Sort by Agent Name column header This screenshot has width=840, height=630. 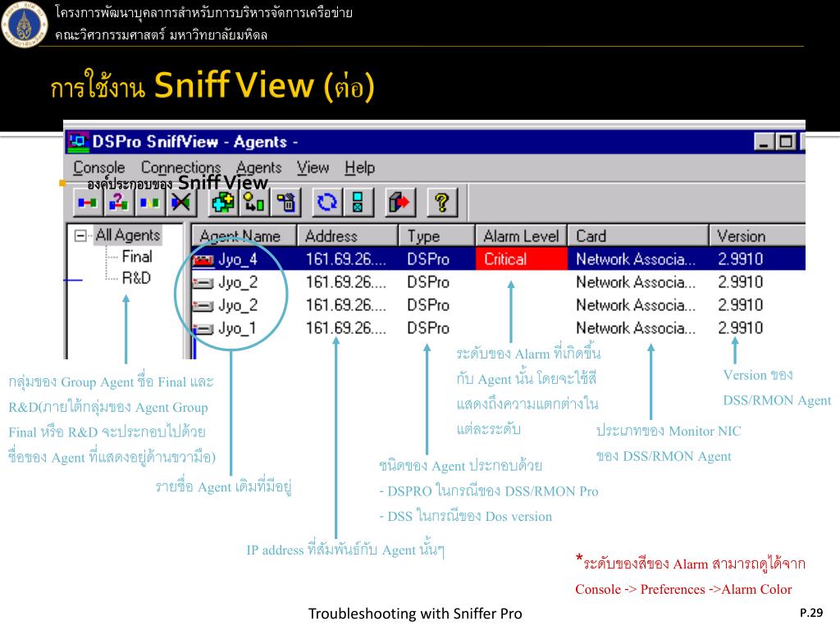(x=244, y=235)
